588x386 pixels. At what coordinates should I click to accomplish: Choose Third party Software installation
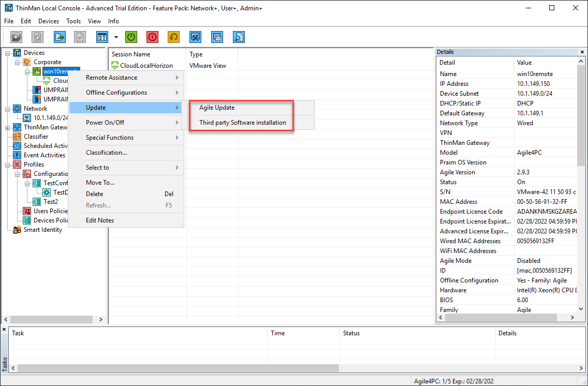pos(248,123)
